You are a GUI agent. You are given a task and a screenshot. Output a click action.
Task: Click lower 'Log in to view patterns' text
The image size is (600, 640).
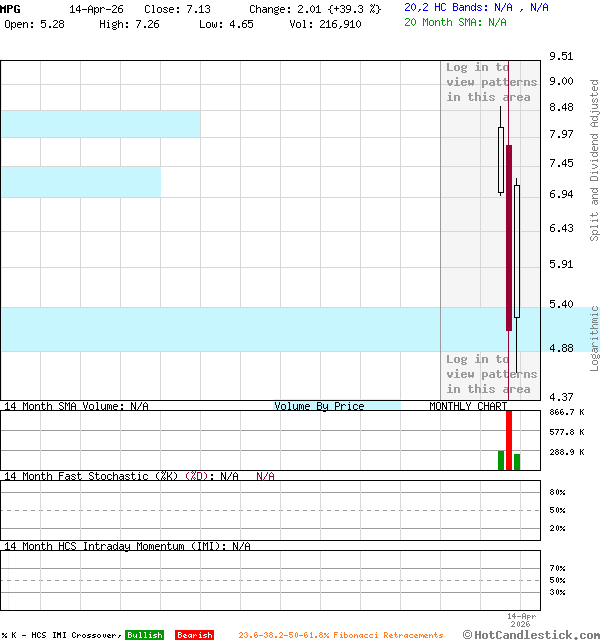pyautogui.click(x=491, y=374)
